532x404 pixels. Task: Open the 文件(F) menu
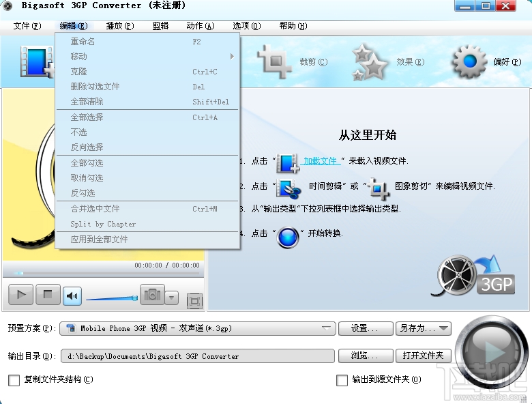click(x=27, y=26)
